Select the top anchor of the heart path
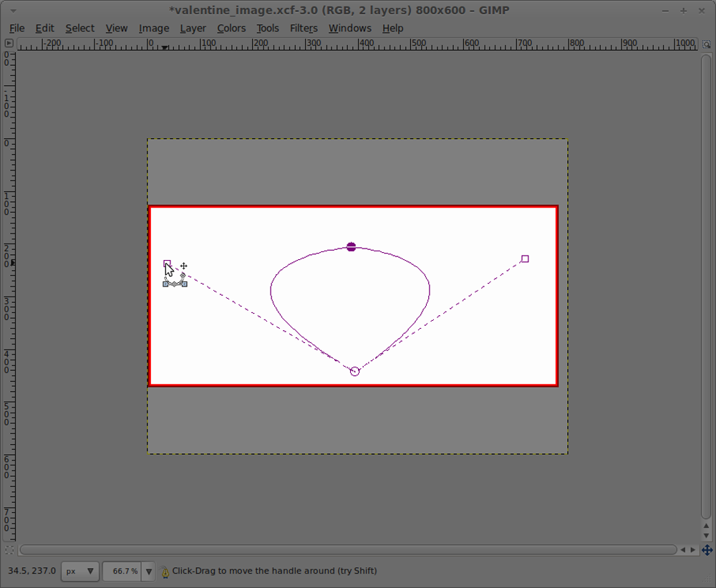This screenshot has width=716, height=588. coord(351,246)
